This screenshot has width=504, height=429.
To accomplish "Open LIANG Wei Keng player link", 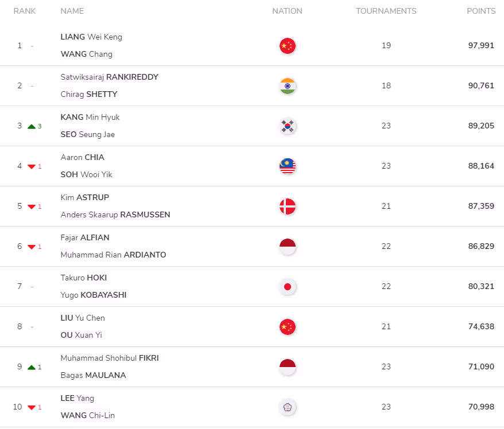I will pos(91,37).
